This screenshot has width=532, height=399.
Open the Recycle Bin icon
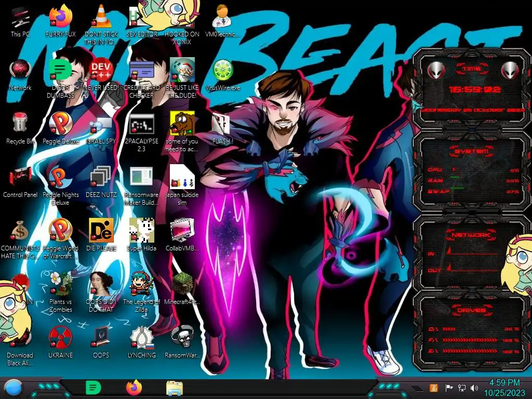pos(20,129)
